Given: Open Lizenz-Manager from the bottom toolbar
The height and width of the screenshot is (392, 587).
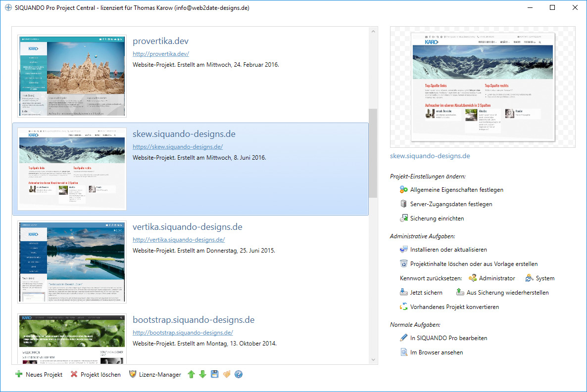Looking at the screenshot, I should click(155, 375).
